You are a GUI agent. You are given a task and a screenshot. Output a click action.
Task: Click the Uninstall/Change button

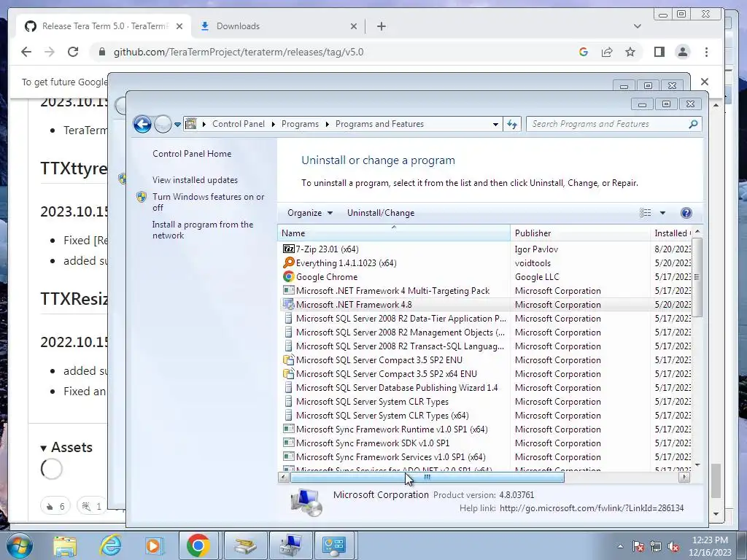[381, 213]
